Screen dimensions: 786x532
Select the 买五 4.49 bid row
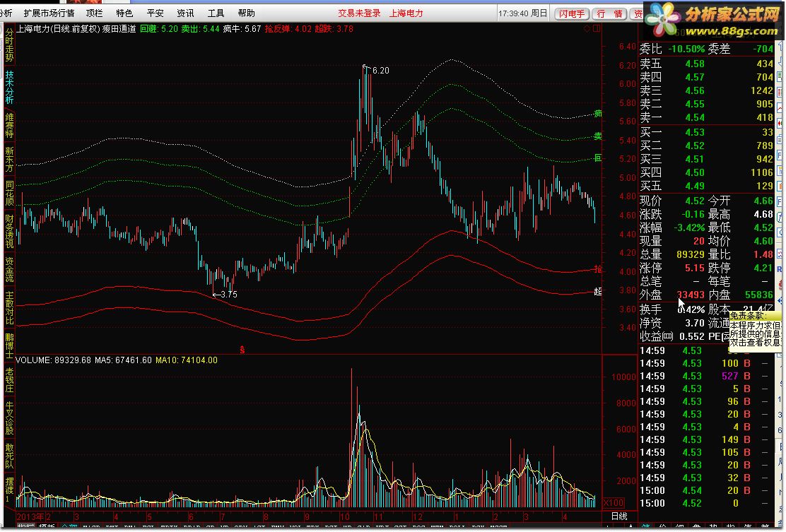click(706, 187)
